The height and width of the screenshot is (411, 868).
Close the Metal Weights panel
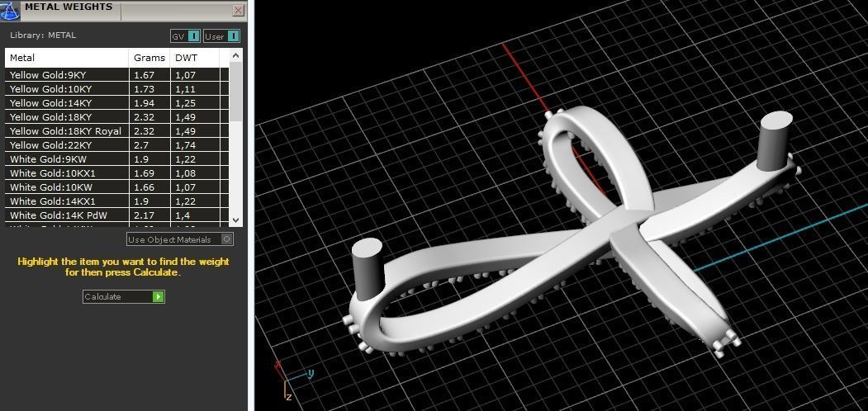click(238, 11)
